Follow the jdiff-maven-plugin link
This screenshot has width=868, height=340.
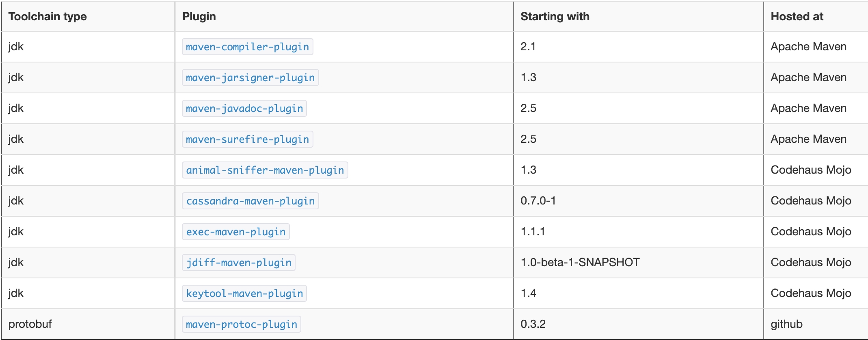[238, 263]
